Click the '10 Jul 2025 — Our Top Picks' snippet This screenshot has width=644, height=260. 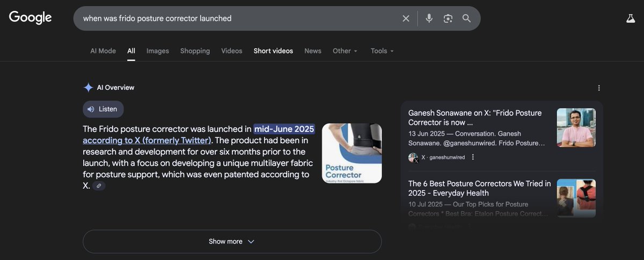pos(478,209)
